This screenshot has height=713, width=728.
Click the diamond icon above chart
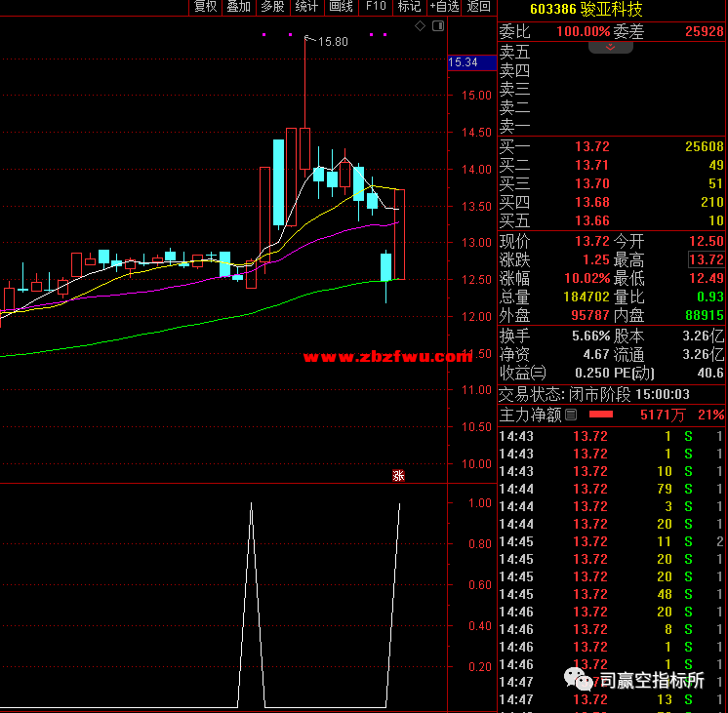point(420,26)
